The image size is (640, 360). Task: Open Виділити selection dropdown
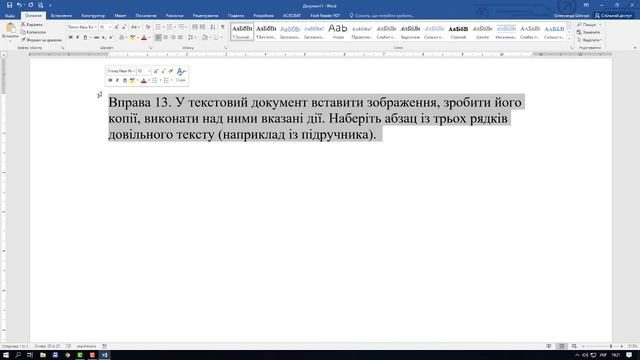(x=590, y=40)
